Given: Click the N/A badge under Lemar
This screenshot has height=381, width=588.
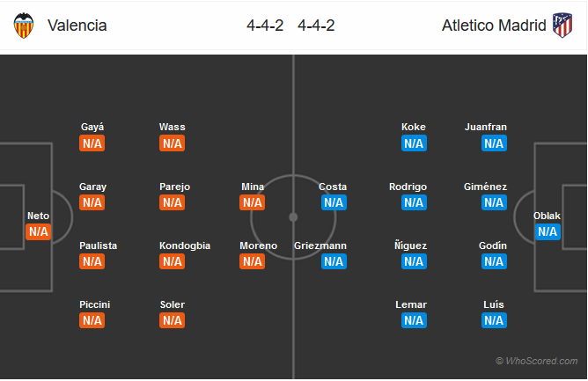Looking at the screenshot, I should (x=414, y=320).
